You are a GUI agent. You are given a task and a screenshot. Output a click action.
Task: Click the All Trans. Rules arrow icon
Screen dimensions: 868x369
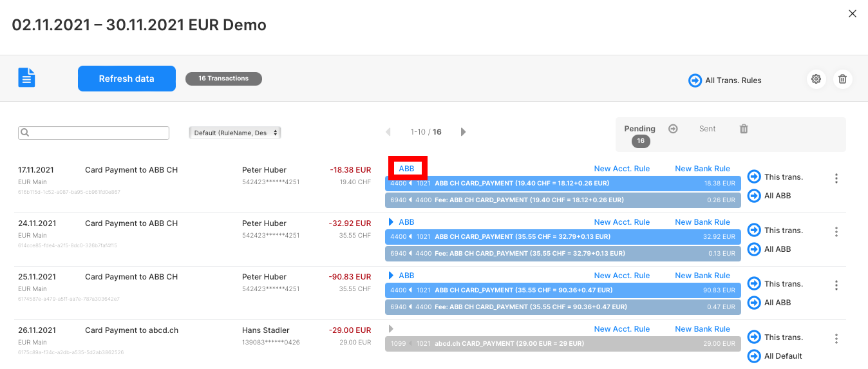tap(695, 80)
